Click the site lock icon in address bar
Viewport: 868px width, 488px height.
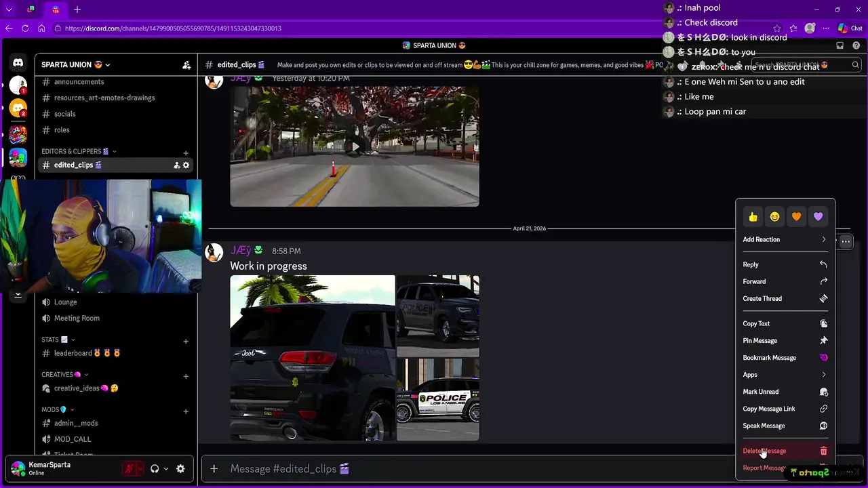58,28
